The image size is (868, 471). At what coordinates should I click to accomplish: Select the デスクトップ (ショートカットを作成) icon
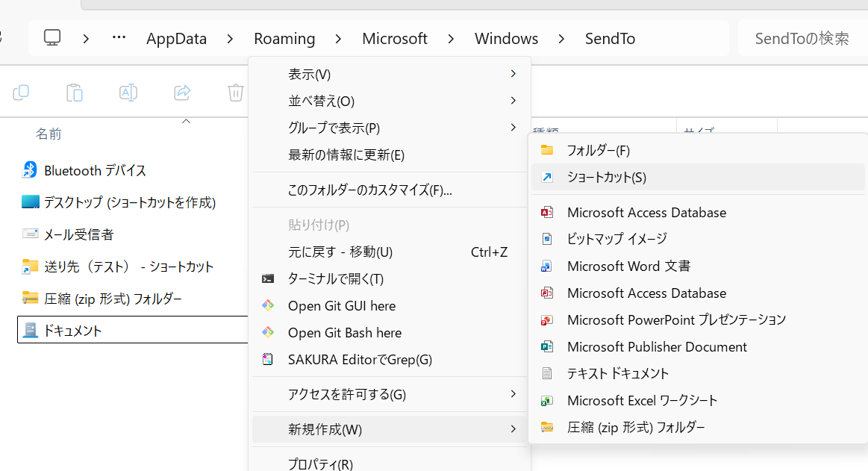(31, 202)
